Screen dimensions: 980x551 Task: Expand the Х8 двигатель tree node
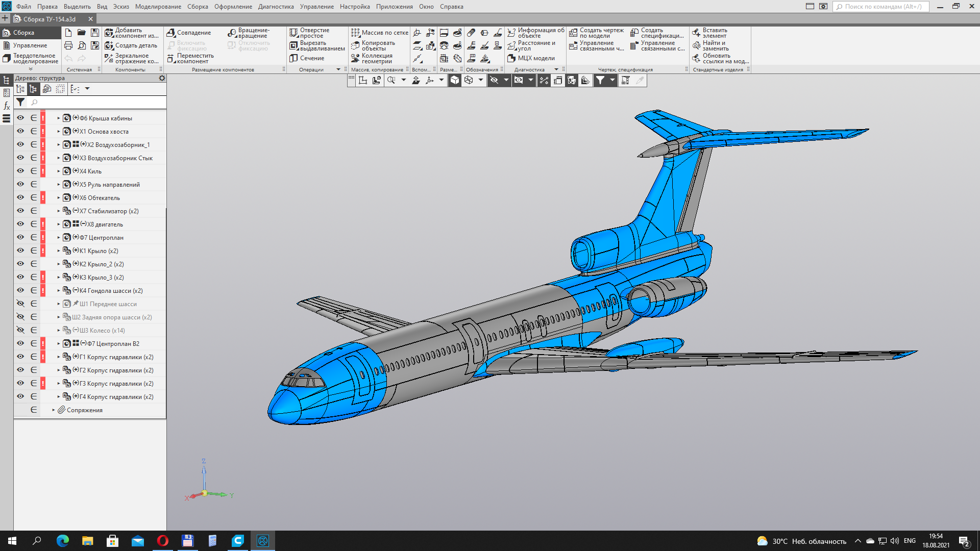[59, 224]
